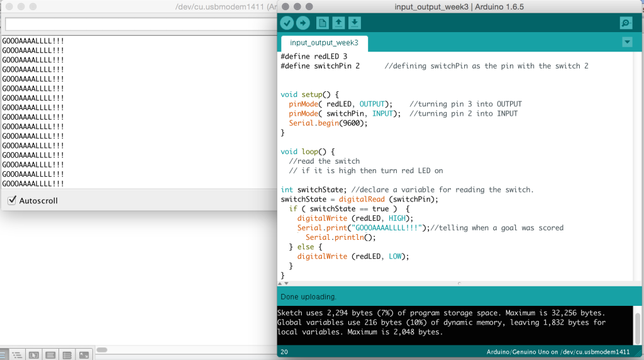644x360 pixels.
Task: Open a sketch with the Open icon
Action: (x=338, y=23)
